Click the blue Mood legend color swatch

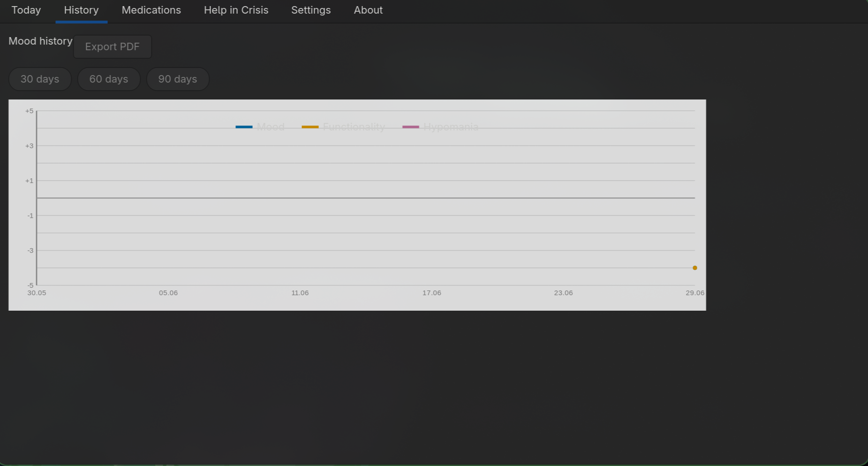pyautogui.click(x=244, y=127)
